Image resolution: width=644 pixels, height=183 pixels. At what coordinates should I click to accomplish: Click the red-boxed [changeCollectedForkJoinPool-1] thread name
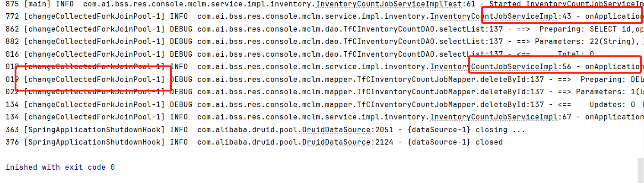[x=94, y=79]
